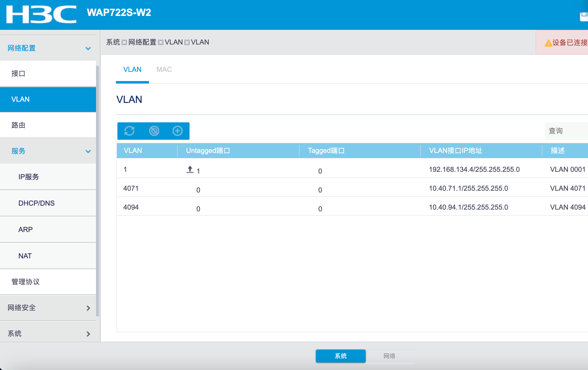This screenshot has width=588, height=370.
Task: Click the save icon in top header
Action: (x=584, y=17)
